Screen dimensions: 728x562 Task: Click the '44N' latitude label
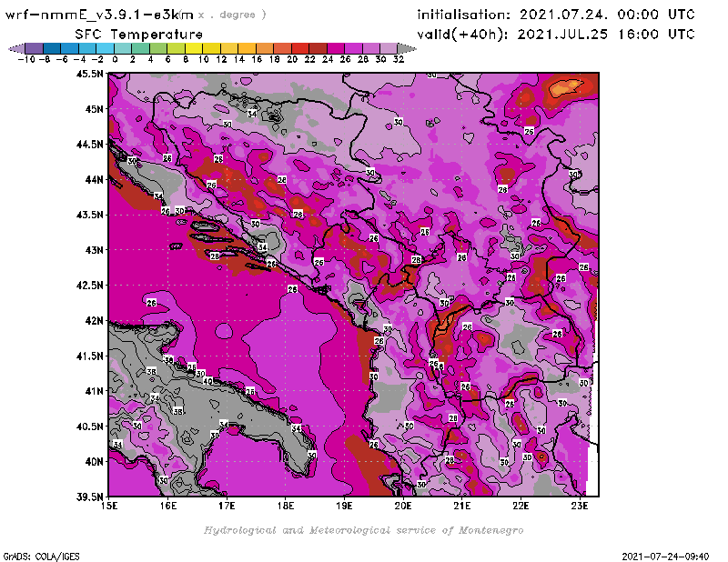coord(94,179)
